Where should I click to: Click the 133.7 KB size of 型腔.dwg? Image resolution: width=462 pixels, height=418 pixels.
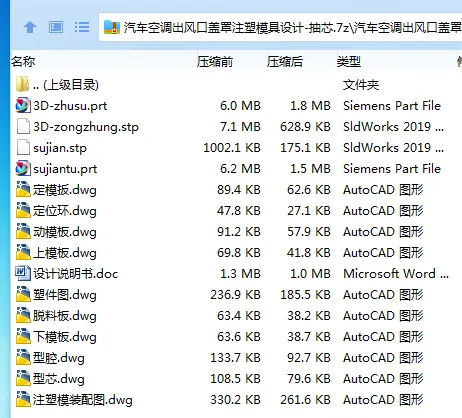[235, 358]
